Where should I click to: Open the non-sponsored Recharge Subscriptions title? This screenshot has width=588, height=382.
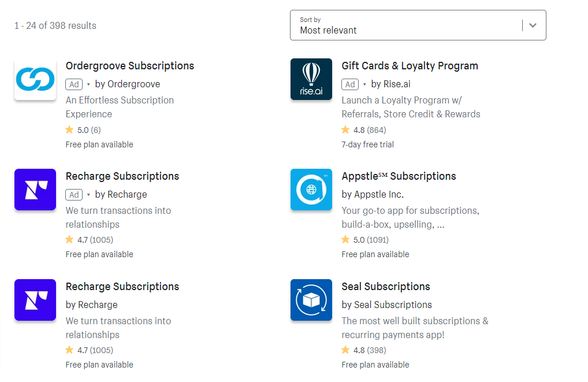(122, 286)
